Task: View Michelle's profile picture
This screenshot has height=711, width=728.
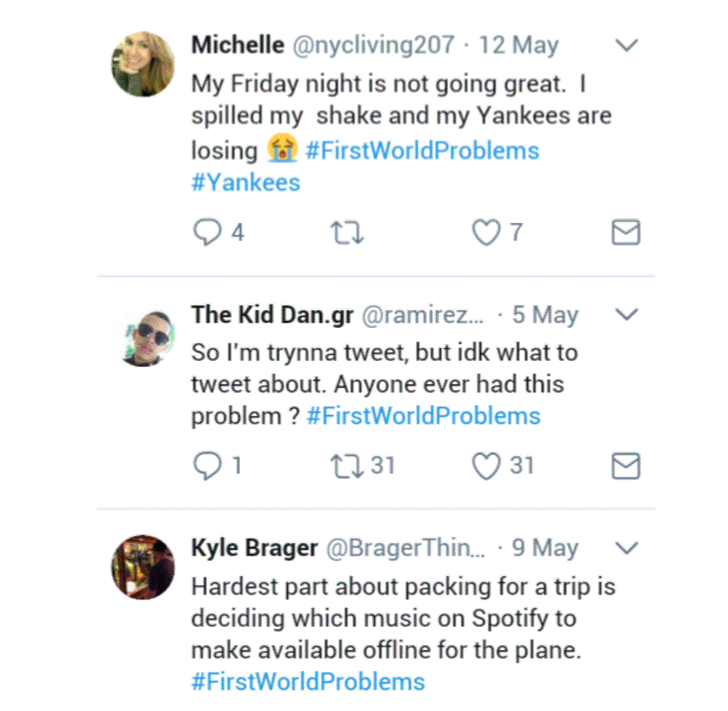Action: point(143,64)
